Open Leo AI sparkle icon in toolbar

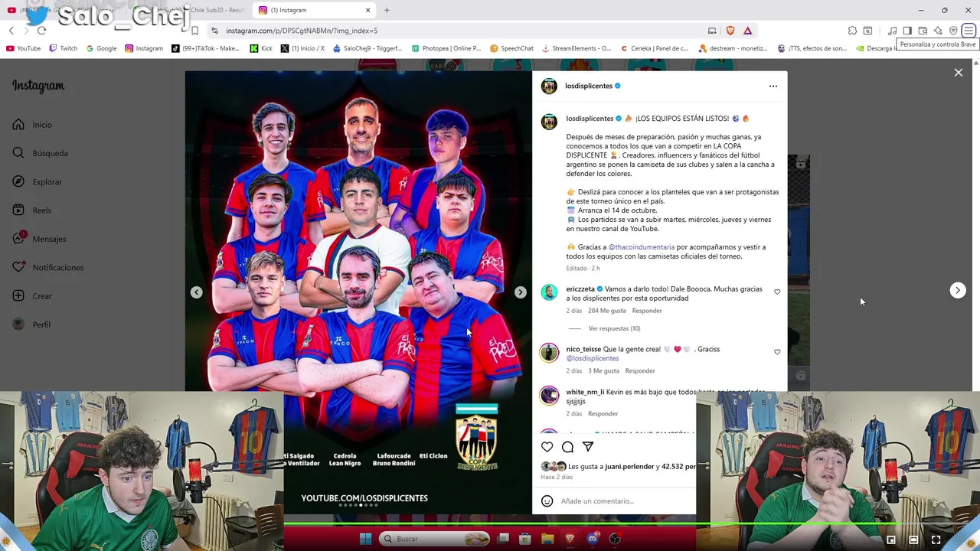pos(938,31)
